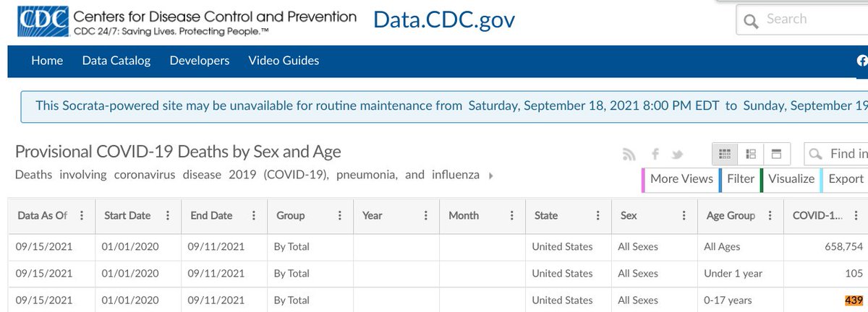This screenshot has height=312, width=868.
Task: Share dataset via Twitter icon
Action: (678, 154)
